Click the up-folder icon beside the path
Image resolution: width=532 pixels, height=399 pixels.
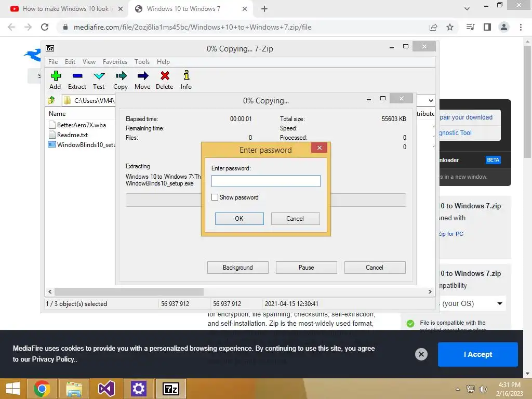point(51,100)
